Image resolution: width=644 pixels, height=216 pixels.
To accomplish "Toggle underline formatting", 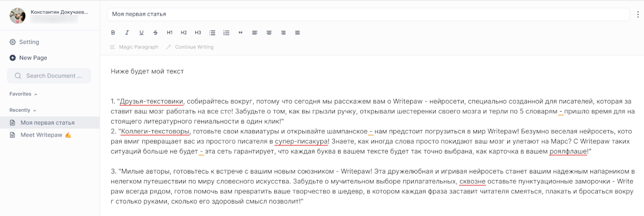I will tap(141, 33).
